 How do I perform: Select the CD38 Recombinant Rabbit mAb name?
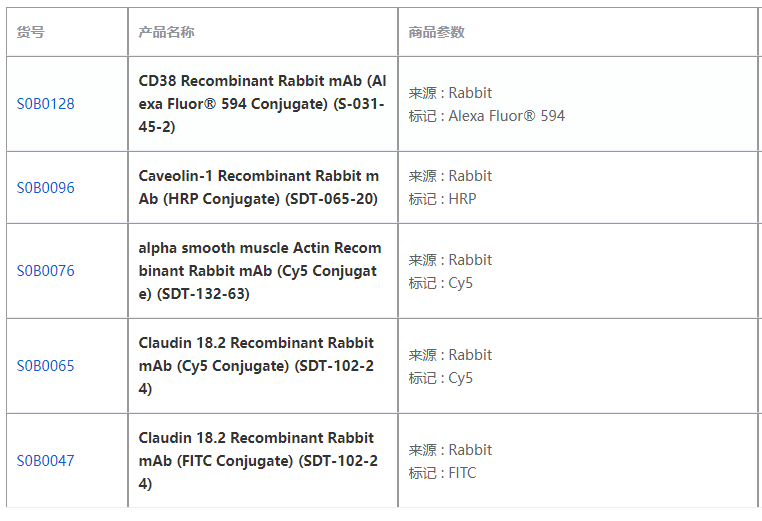261,104
